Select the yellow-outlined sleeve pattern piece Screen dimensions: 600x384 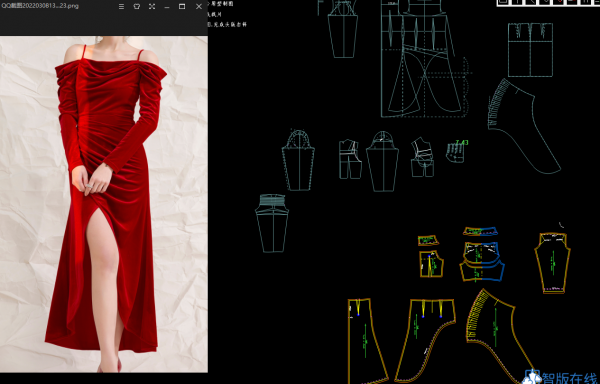(553, 263)
